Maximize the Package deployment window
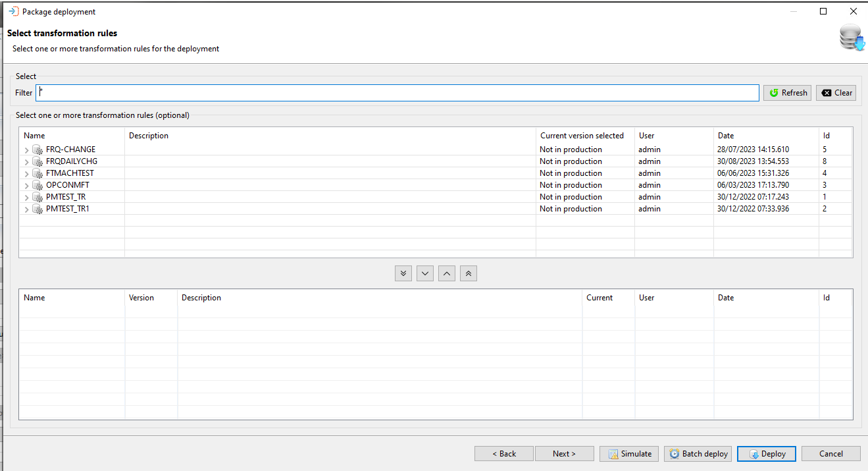 click(x=823, y=11)
